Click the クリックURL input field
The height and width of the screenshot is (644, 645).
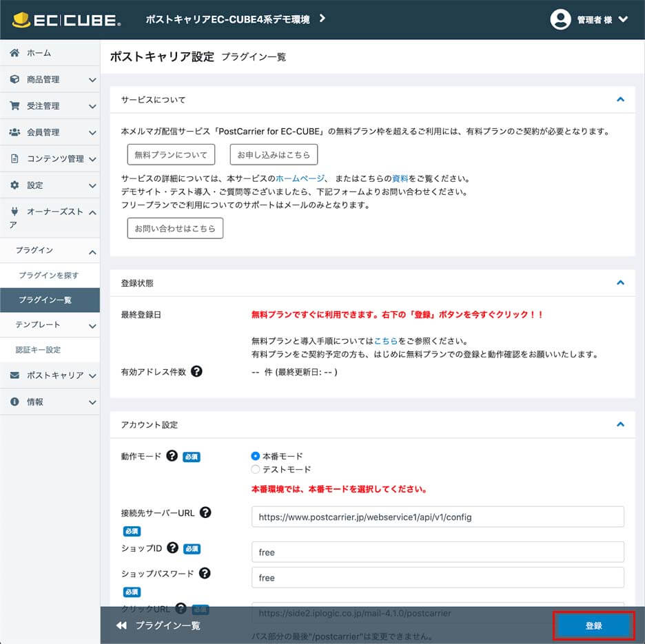pyautogui.click(x=438, y=613)
